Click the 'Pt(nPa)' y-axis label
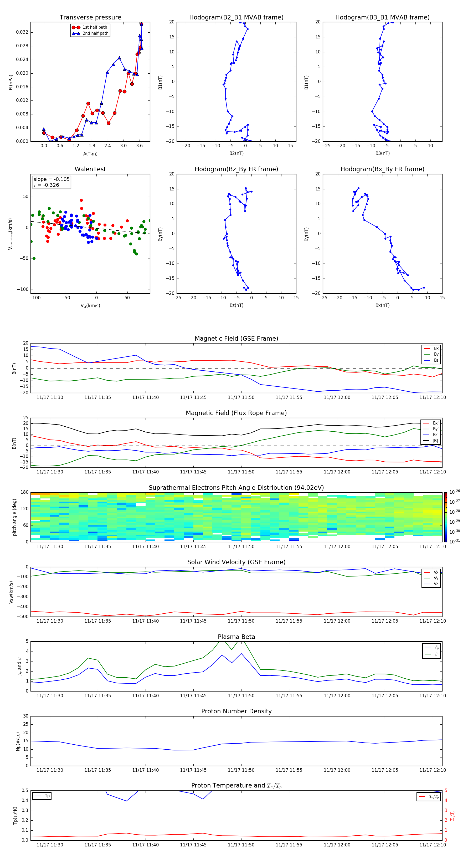Screen dimensions: 473x868 tap(11, 82)
